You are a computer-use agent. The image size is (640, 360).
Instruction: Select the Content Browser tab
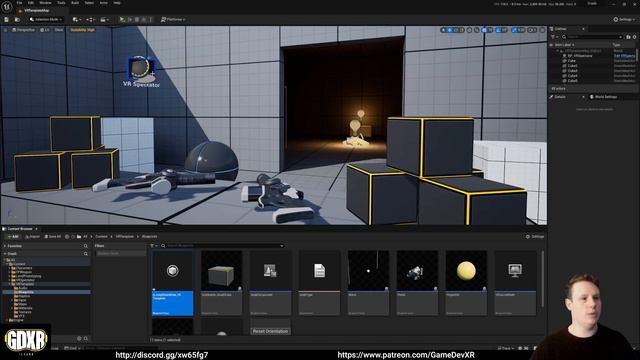19,229
